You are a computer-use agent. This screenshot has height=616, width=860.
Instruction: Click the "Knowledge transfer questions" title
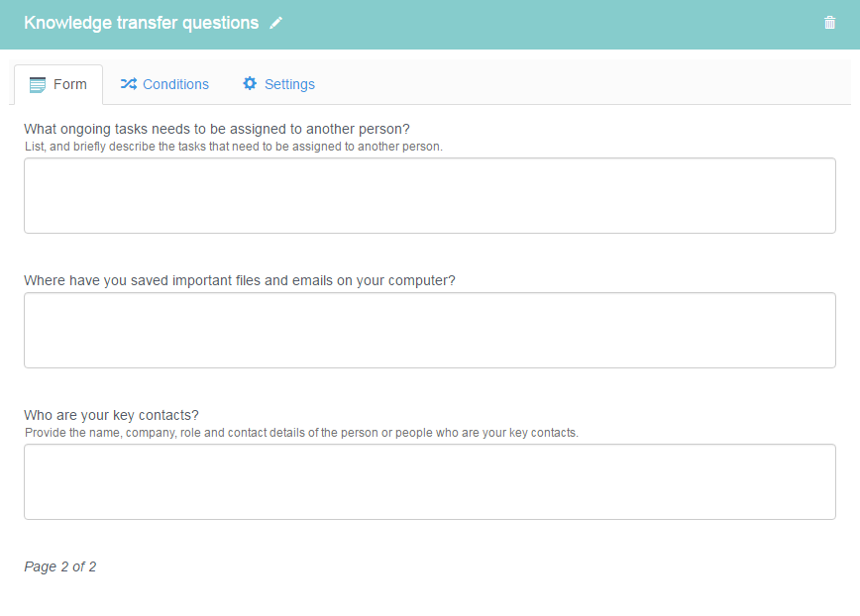tap(142, 23)
